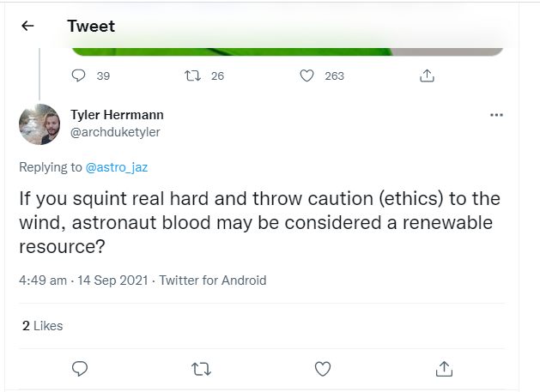The image size is (540, 392).
Task: Reply to the parent tweet with 39 replies
Action: [x=80, y=75]
